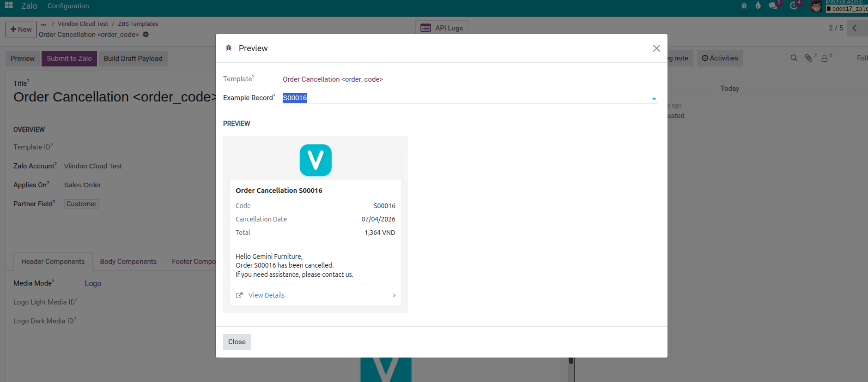Click the debug bug icon in top navbar
868x382 pixels.
pos(744,6)
